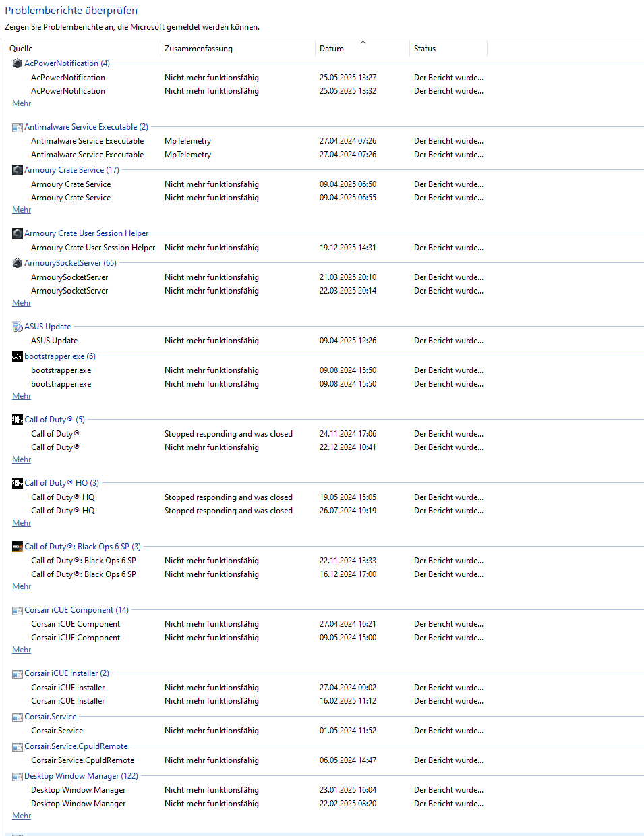Screen dimensions: 644x836
Task: Select Corsair iCUE Component report from 09.05.2024 15:00
Action: [257, 638]
